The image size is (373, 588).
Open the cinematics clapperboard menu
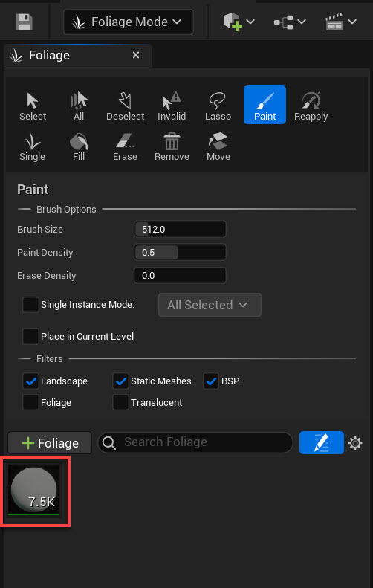click(x=341, y=22)
